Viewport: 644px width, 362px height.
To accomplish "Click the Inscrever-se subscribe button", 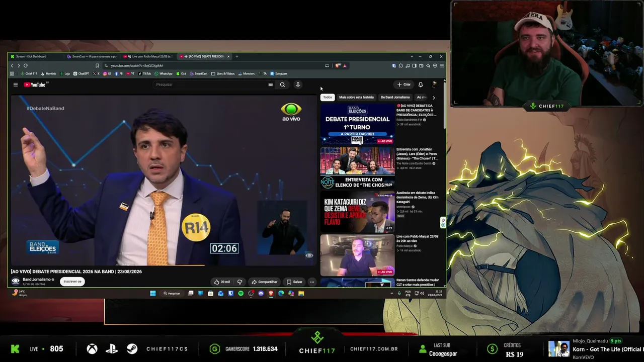I will coord(72,282).
